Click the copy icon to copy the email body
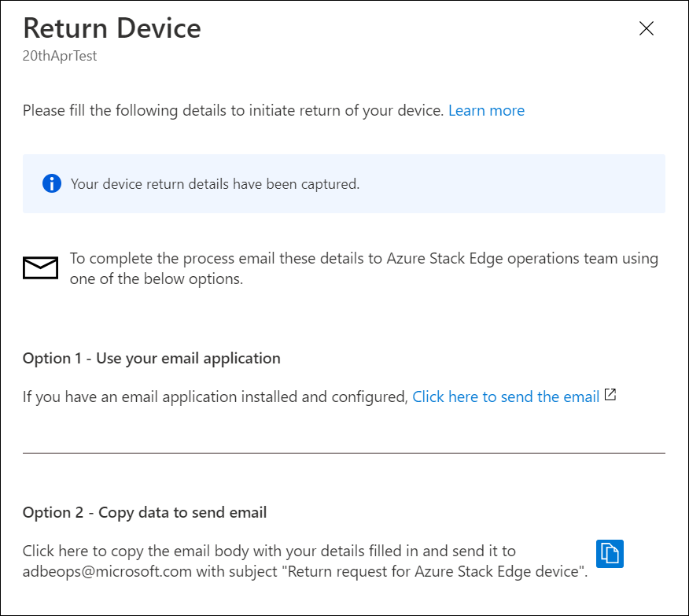This screenshot has width=689, height=616. pos(610,554)
